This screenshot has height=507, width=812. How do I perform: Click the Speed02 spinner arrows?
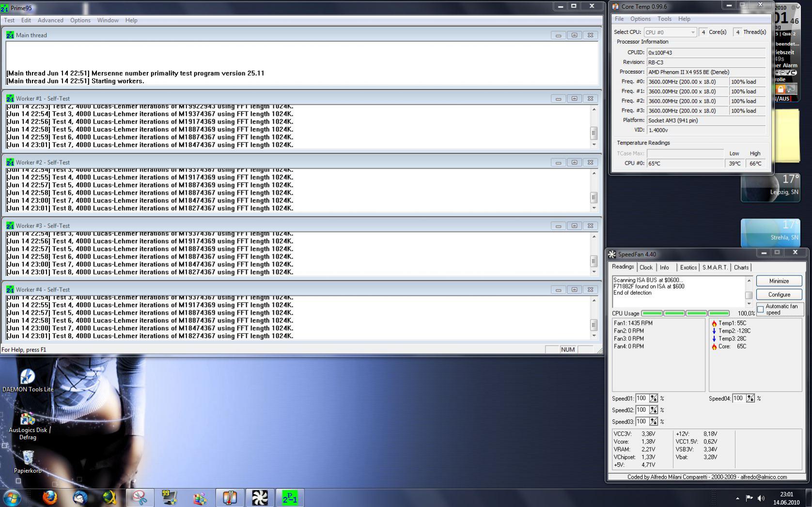(654, 410)
